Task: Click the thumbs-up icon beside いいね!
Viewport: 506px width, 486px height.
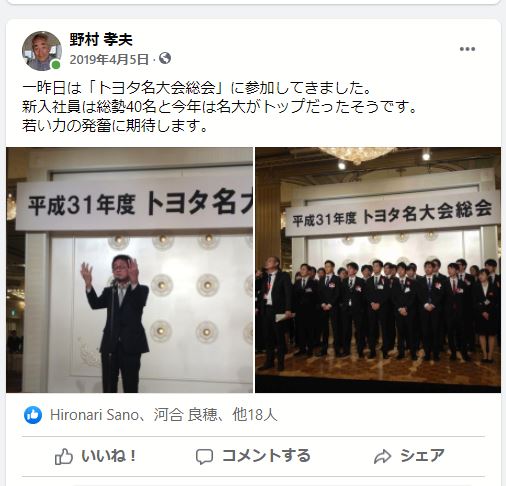Action: (x=64, y=456)
